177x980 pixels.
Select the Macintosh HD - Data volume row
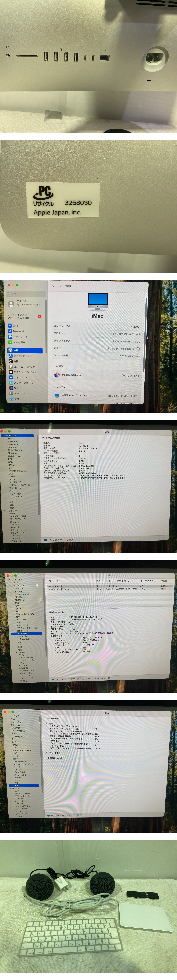click(x=59, y=589)
